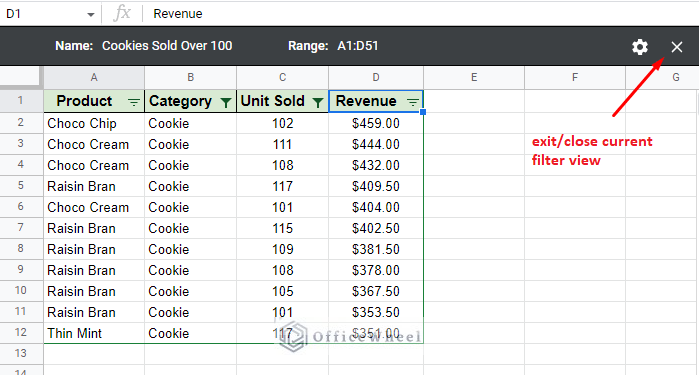Close the current filter view
Image resolution: width=699 pixels, height=375 pixels.
[677, 47]
